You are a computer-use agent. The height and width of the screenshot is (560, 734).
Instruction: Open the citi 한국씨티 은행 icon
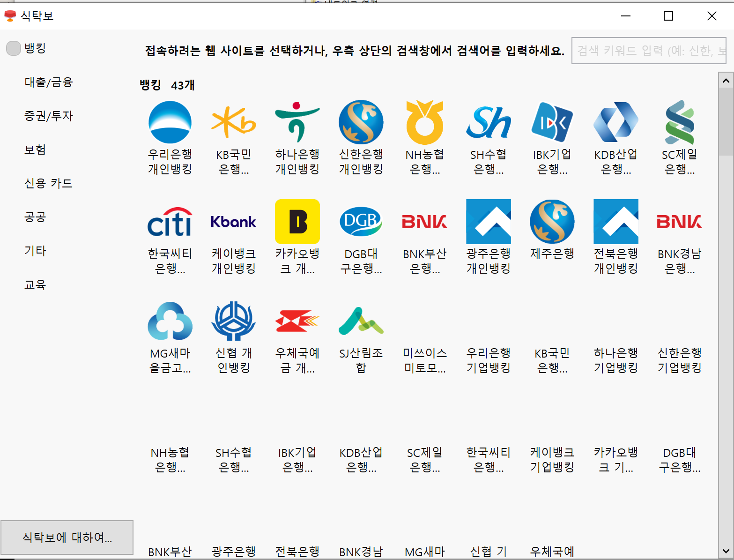point(170,222)
